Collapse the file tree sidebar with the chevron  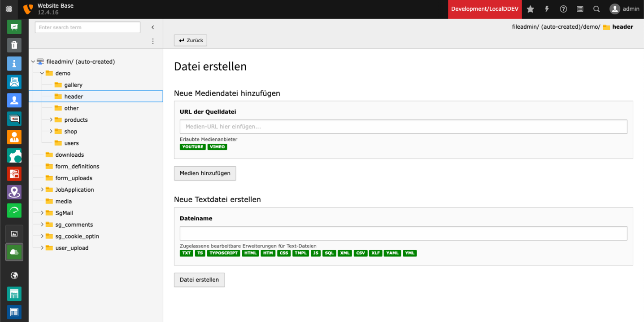tap(152, 27)
